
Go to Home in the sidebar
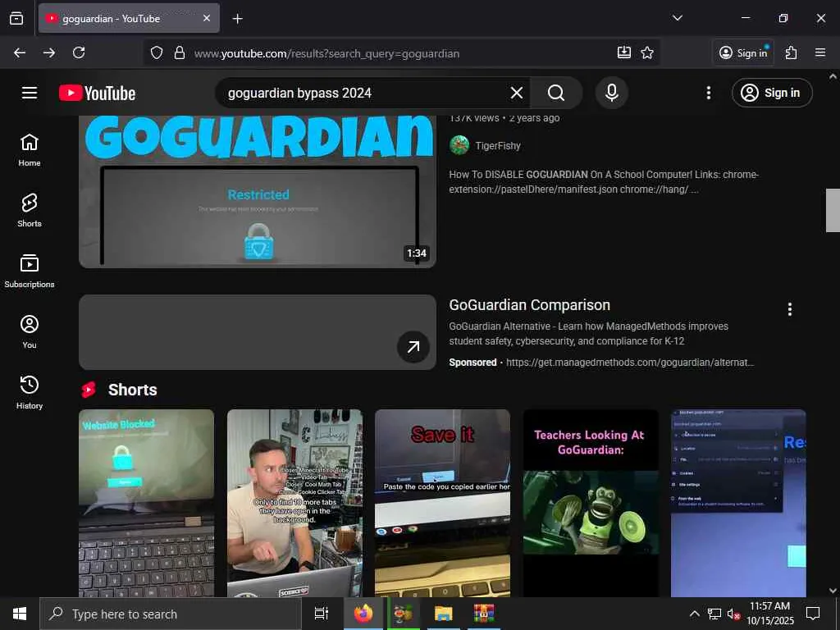tap(30, 149)
